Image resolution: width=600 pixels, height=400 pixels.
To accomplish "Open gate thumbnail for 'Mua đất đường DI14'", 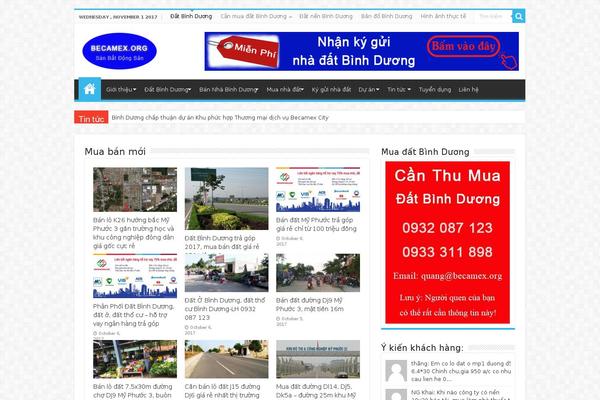I will coord(318,359).
